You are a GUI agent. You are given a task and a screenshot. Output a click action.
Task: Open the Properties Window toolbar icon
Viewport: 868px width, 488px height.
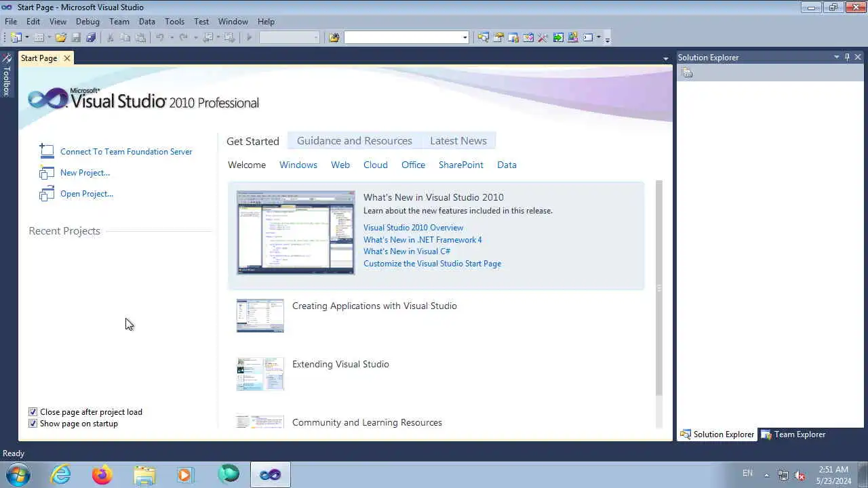(x=498, y=38)
